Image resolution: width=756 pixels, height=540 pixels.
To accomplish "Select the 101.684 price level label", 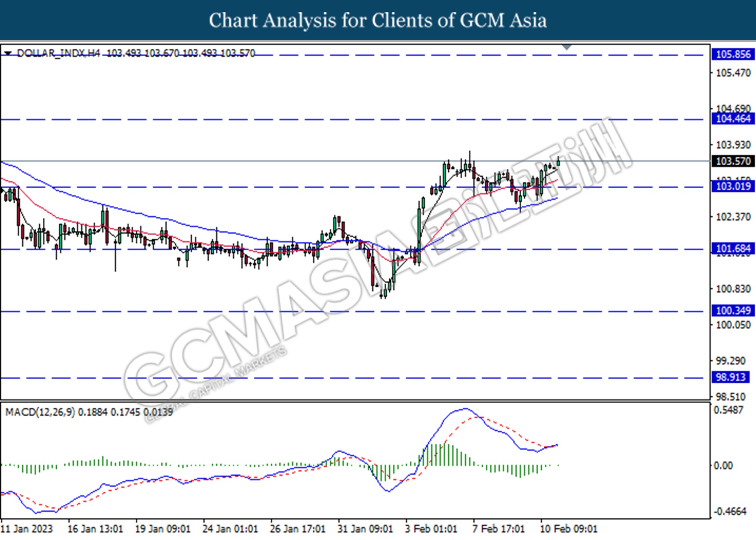I will point(733,248).
